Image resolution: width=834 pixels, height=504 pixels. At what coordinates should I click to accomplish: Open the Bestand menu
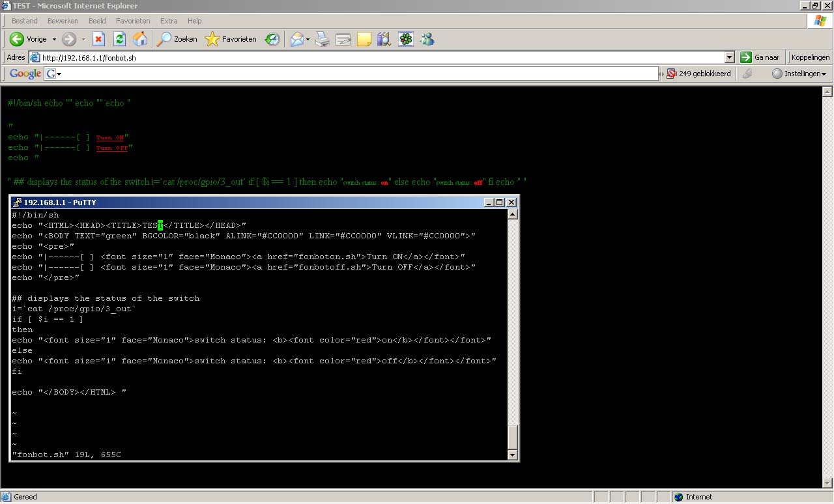25,21
